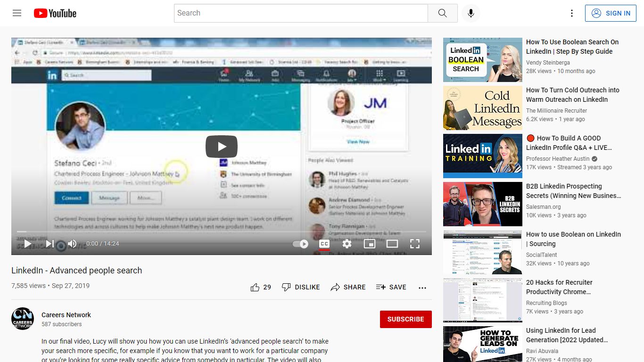Screen dimensions: 644x362
Task: Open SHARE options
Action: tap(348, 287)
